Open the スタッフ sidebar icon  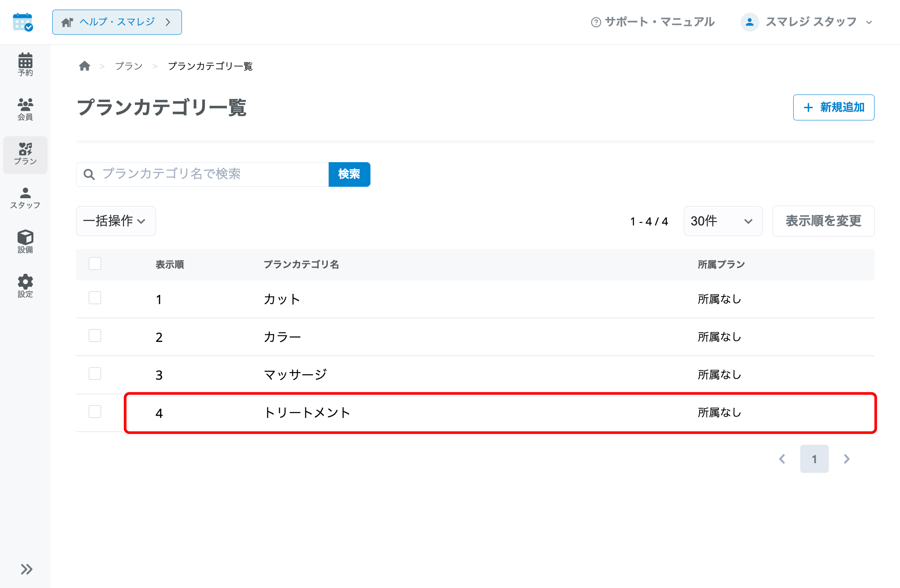point(25,198)
